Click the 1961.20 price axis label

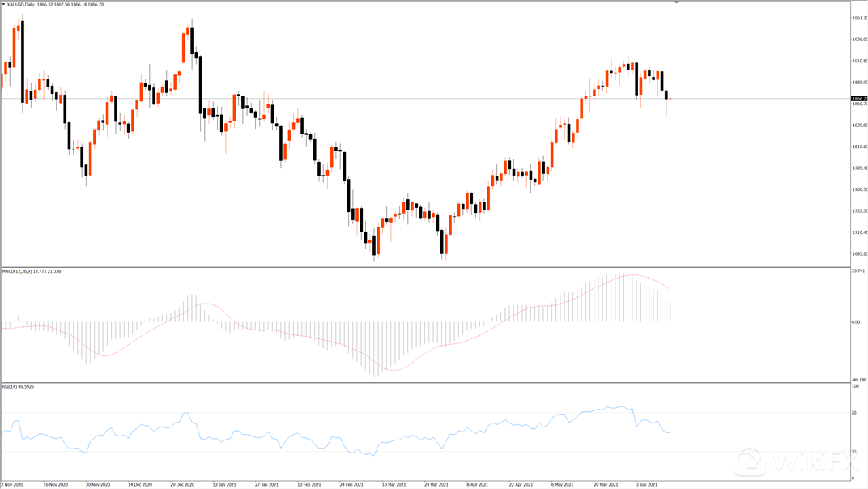coord(859,18)
